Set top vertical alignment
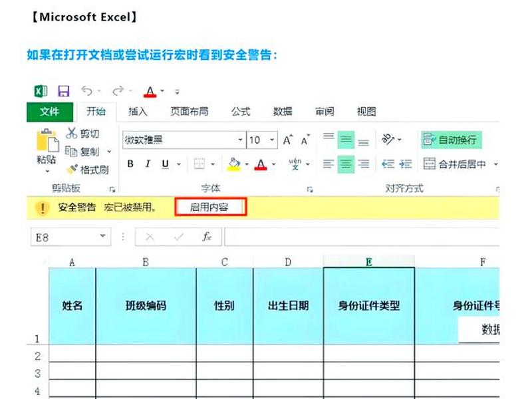This screenshot has width=532, height=399. [329, 137]
